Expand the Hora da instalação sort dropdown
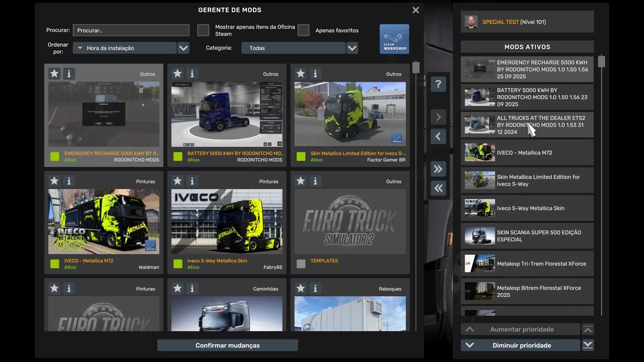 183,48
